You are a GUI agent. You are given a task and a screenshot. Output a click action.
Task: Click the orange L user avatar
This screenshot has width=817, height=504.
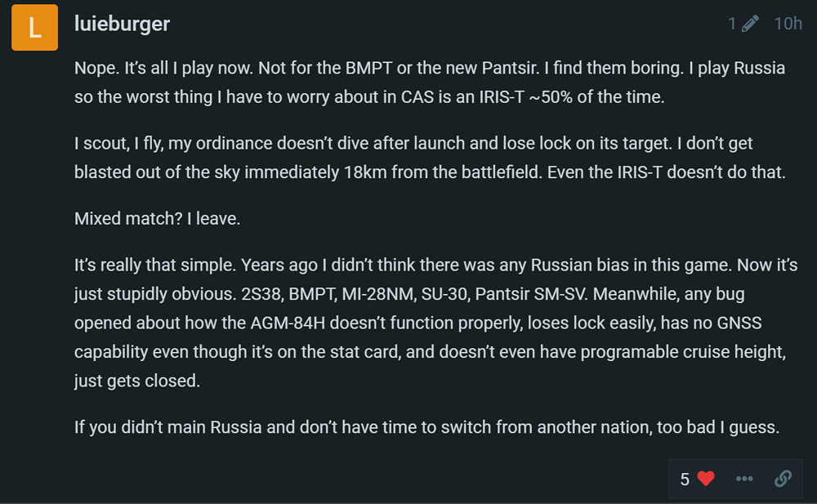[x=34, y=28]
